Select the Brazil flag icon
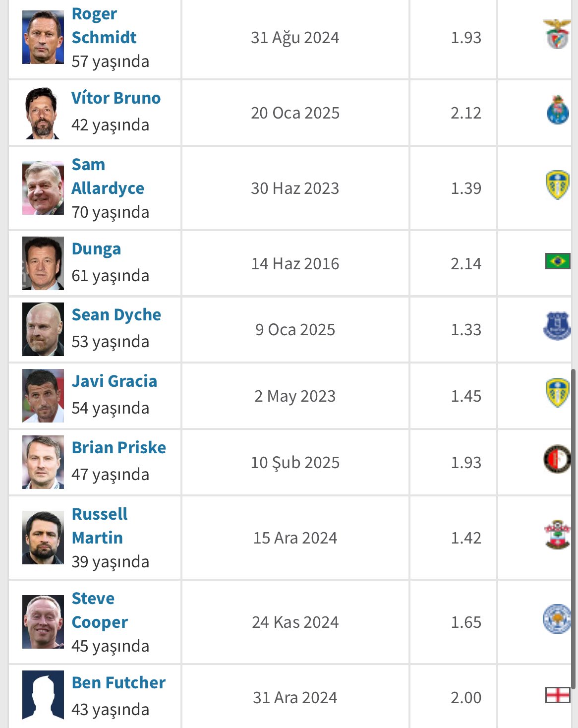 click(x=558, y=261)
